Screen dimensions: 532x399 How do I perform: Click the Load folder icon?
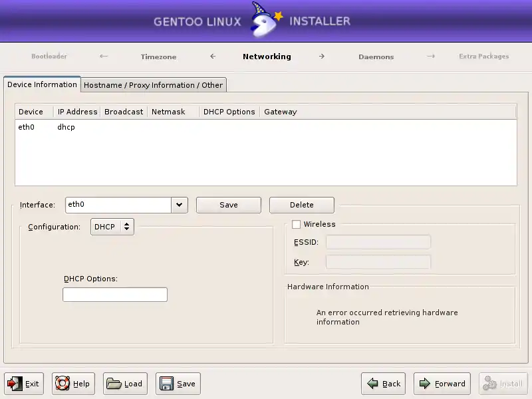(114, 384)
